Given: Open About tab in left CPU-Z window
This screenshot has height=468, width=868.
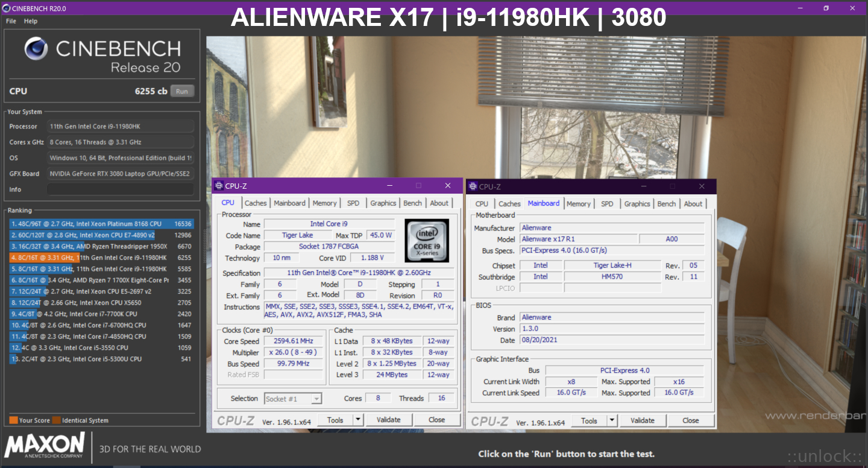Looking at the screenshot, I should (x=439, y=203).
